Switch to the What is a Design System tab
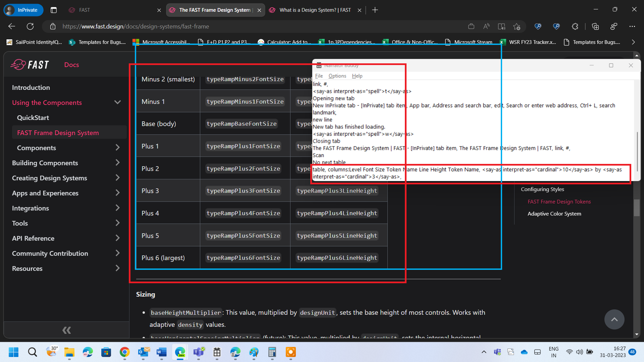This screenshot has width=644, height=362. coord(315,10)
